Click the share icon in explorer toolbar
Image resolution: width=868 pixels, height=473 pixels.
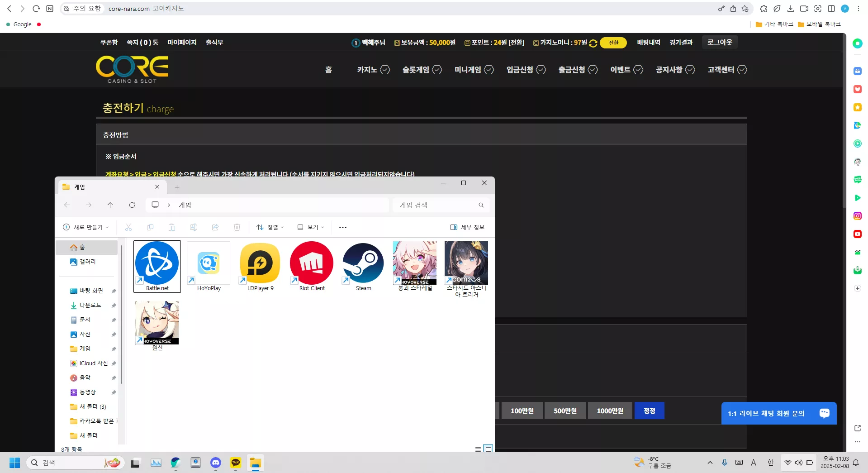coord(215,227)
